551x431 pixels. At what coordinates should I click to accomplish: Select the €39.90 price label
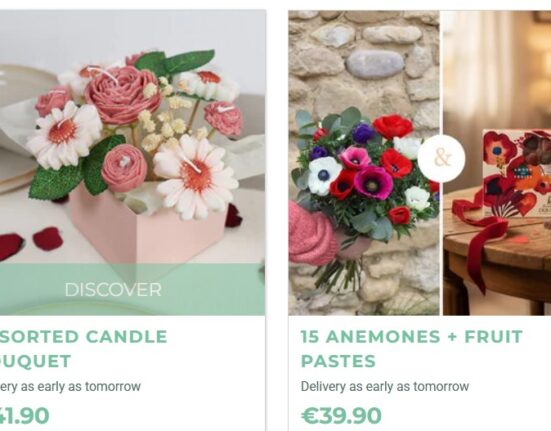pyautogui.click(x=341, y=416)
